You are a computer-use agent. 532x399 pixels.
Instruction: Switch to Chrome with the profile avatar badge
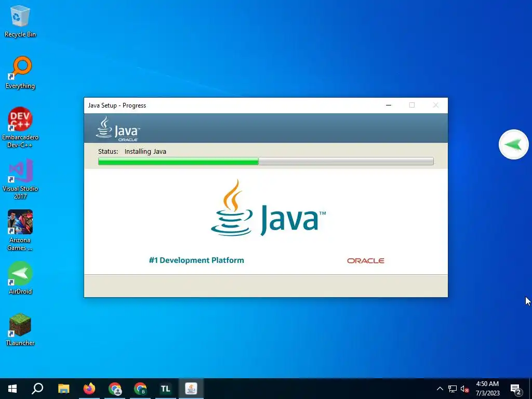115,389
